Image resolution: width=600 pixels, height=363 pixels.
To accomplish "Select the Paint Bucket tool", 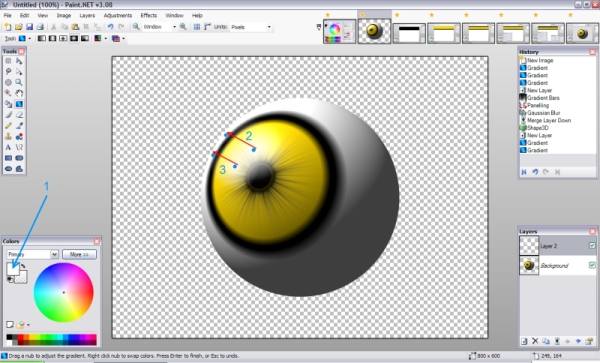I will pyautogui.click(x=8, y=104).
